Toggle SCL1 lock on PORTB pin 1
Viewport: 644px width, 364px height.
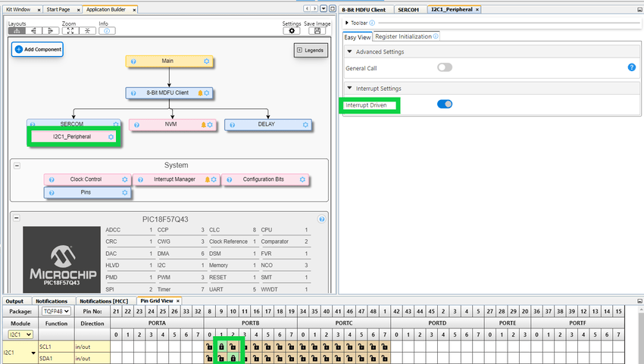coord(220,347)
